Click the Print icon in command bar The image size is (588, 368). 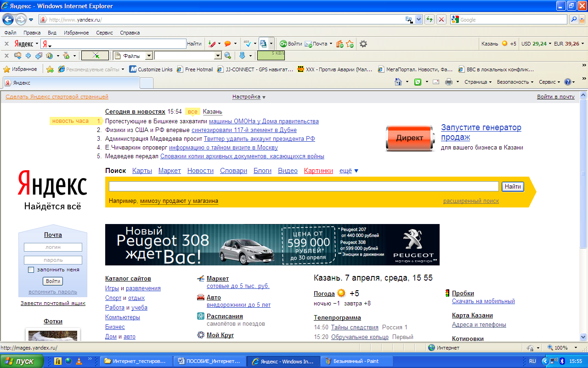tap(449, 82)
